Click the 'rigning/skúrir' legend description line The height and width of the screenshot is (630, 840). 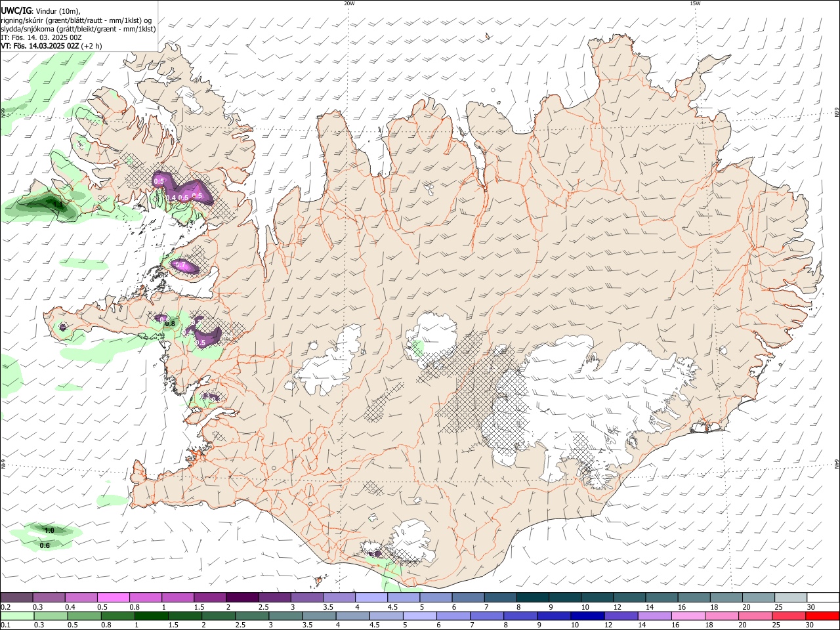pos(76,20)
